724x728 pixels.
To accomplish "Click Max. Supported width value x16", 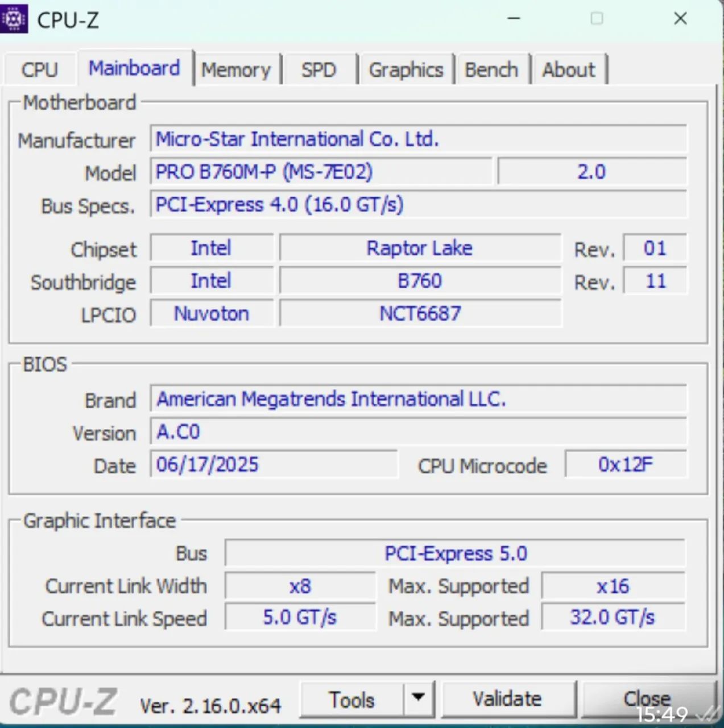I will point(614,586).
